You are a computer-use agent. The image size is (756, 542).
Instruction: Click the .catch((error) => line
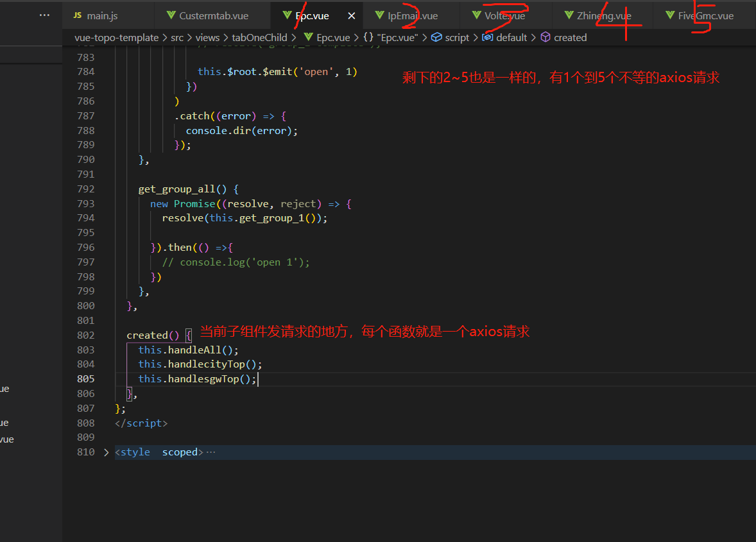(230, 116)
